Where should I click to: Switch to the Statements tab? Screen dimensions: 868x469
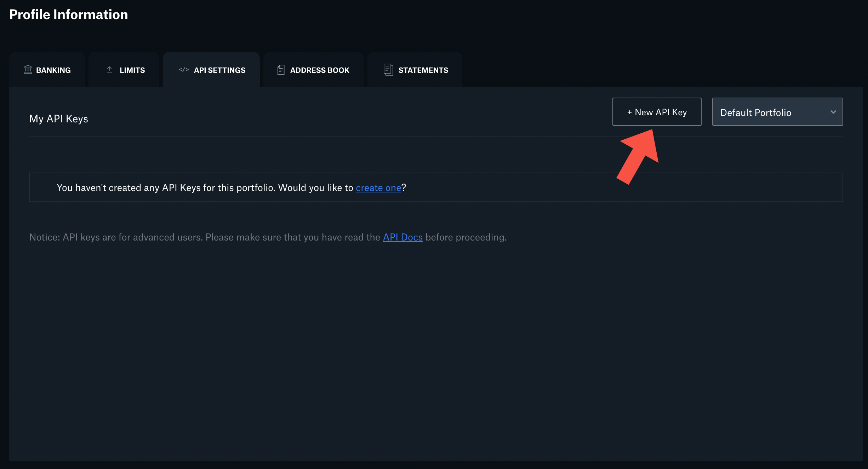(414, 70)
